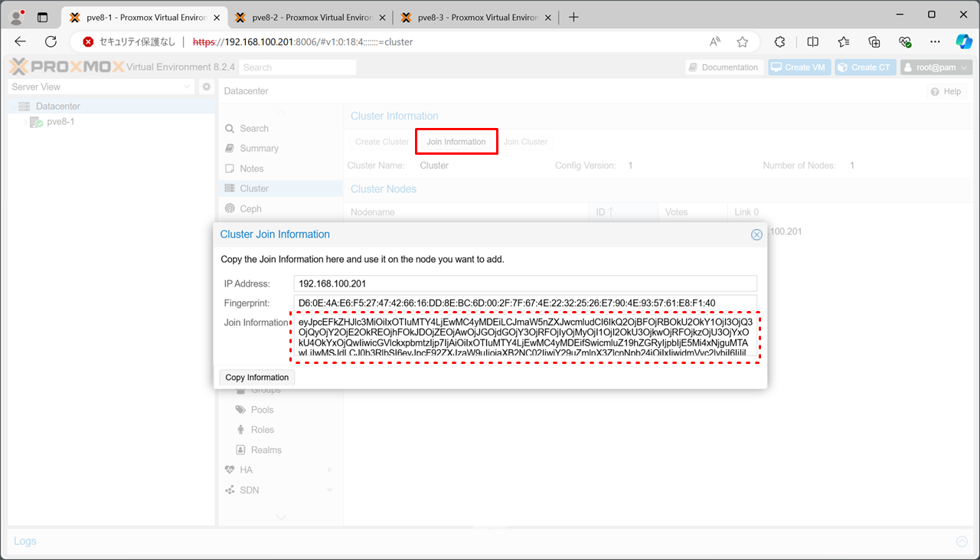Refresh the page with reload icon

pyautogui.click(x=51, y=42)
